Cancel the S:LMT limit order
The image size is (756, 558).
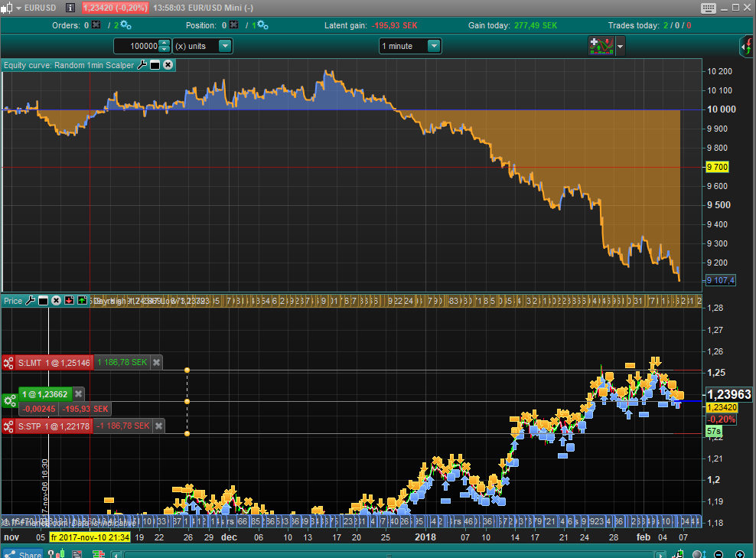(x=156, y=363)
